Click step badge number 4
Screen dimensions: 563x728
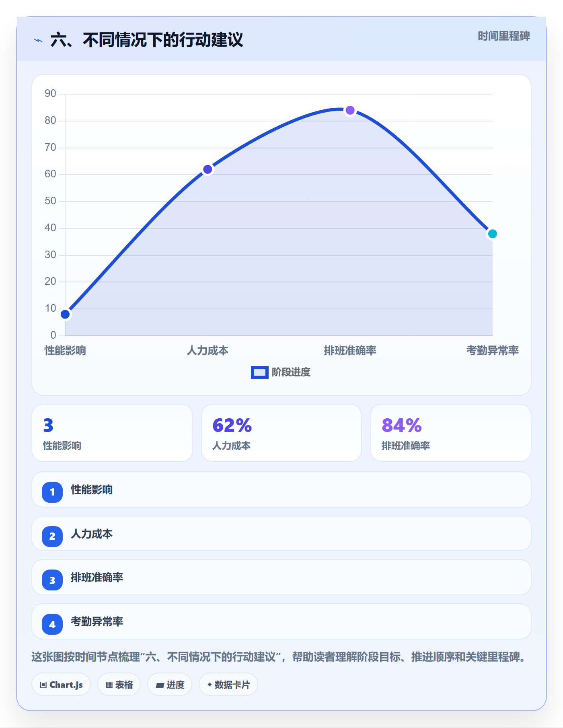tap(52, 624)
